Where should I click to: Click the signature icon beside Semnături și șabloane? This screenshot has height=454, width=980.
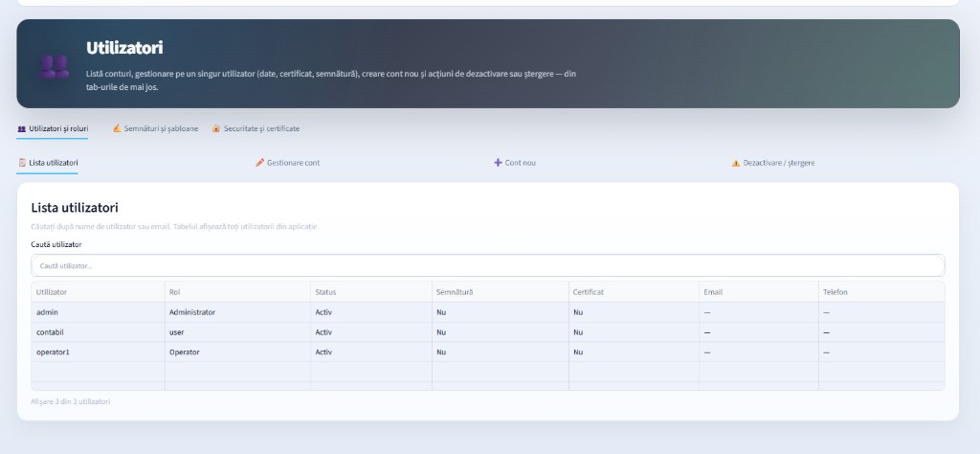coord(117,128)
